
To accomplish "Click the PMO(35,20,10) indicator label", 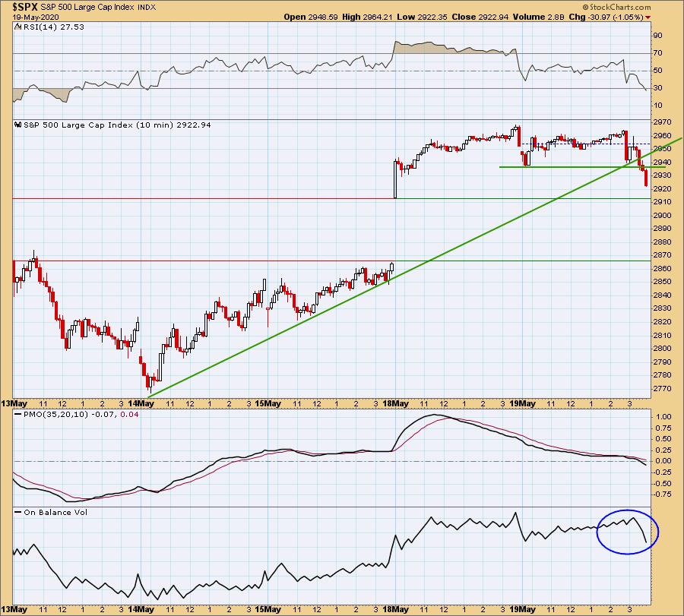I will pos(55,414).
